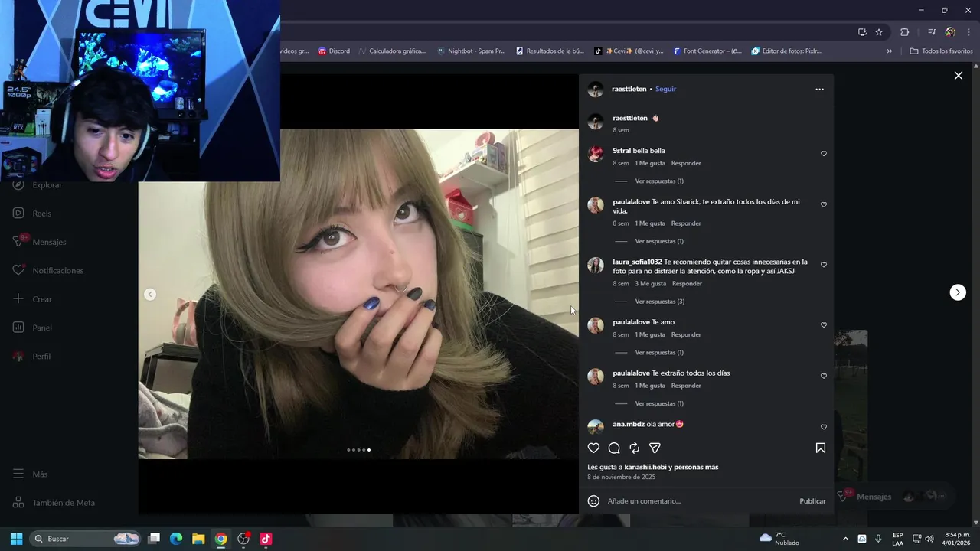Viewport: 980px width, 551px height.
Task: Open the Windows Start menu
Action: tap(16, 539)
